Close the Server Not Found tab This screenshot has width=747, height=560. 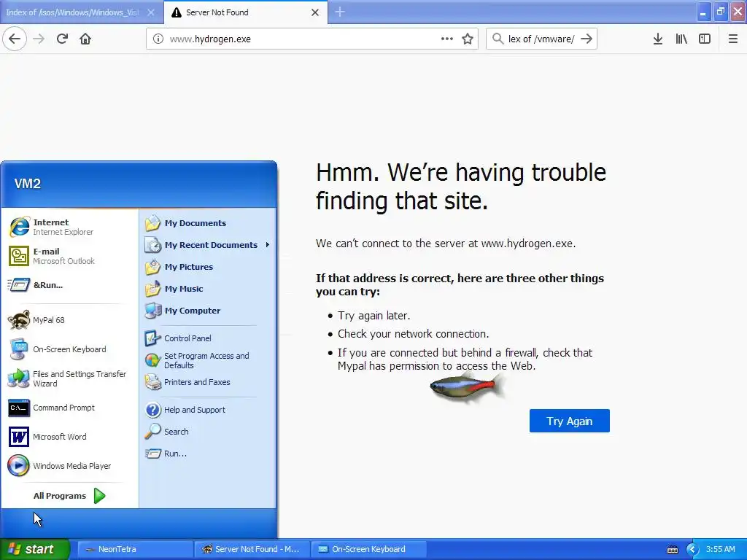[x=315, y=12]
